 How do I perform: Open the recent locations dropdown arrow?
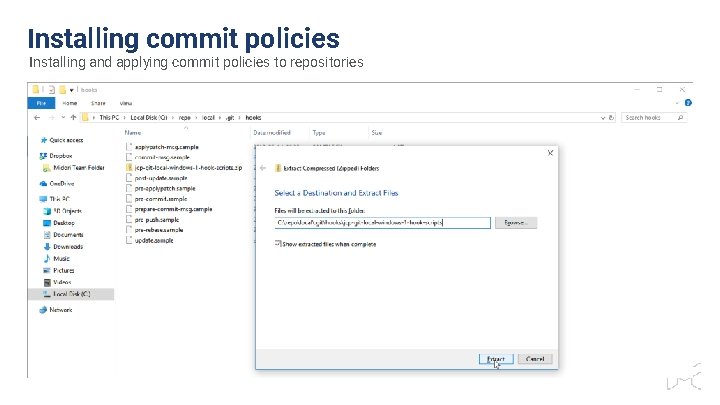(63, 118)
